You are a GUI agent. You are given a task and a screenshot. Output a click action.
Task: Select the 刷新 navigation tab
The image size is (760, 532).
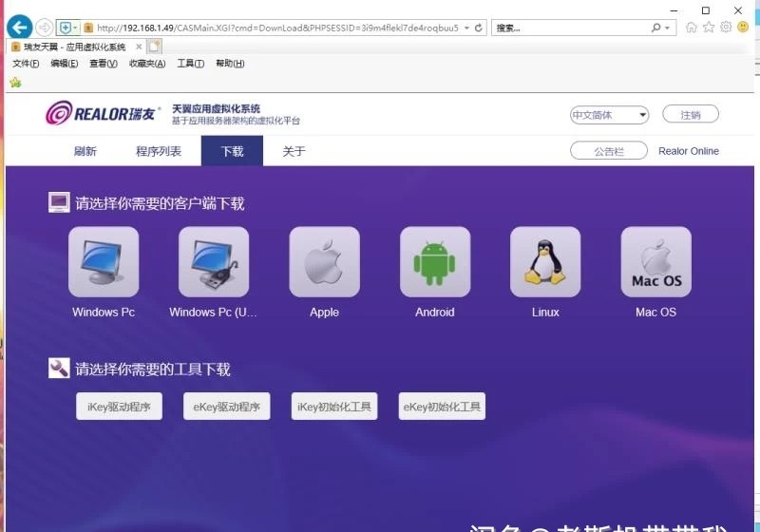(x=85, y=151)
